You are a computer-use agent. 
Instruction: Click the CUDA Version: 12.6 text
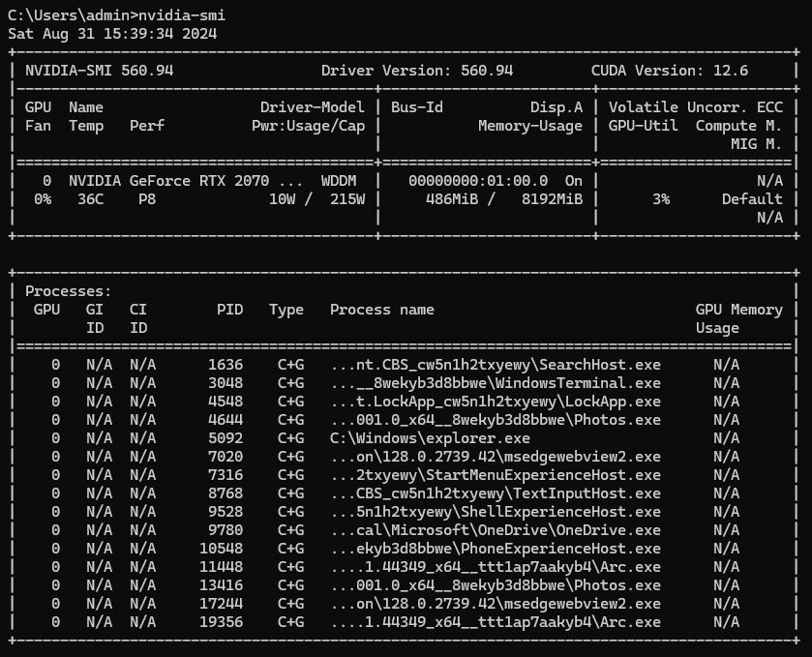pyautogui.click(x=670, y=71)
